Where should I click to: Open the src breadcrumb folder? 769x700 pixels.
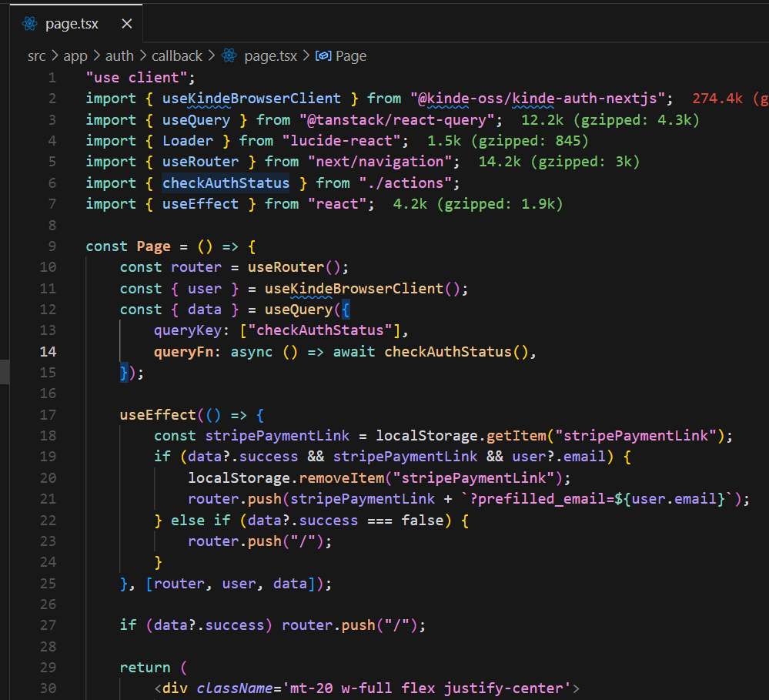[37, 56]
